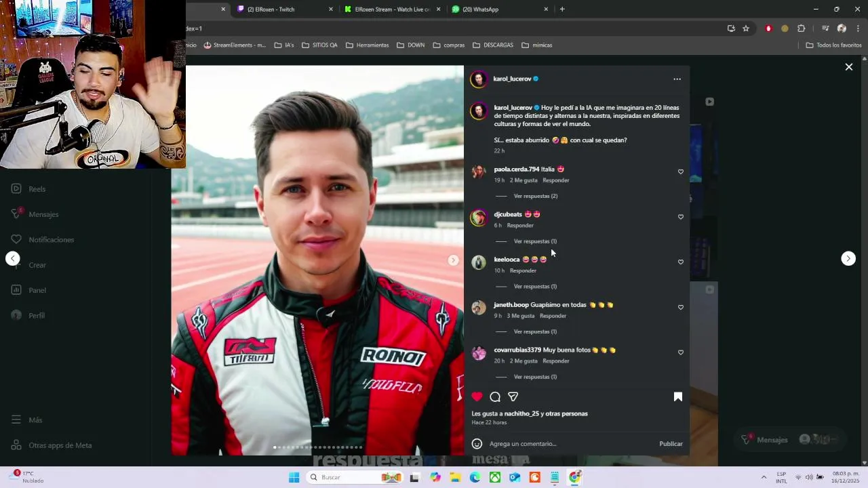Open the browser extensions puzzle icon
868x488 pixels.
click(x=801, y=28)
